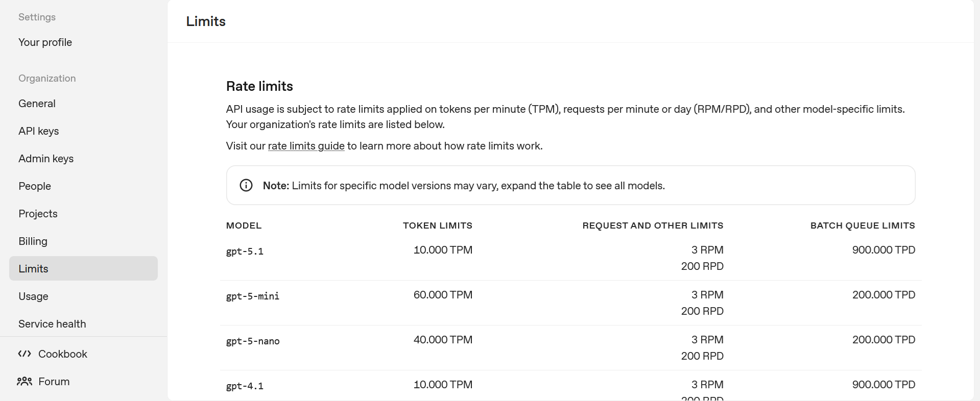980x401 pixels.
Task: Click the Cookbook code icon
Action: point(25,354)
